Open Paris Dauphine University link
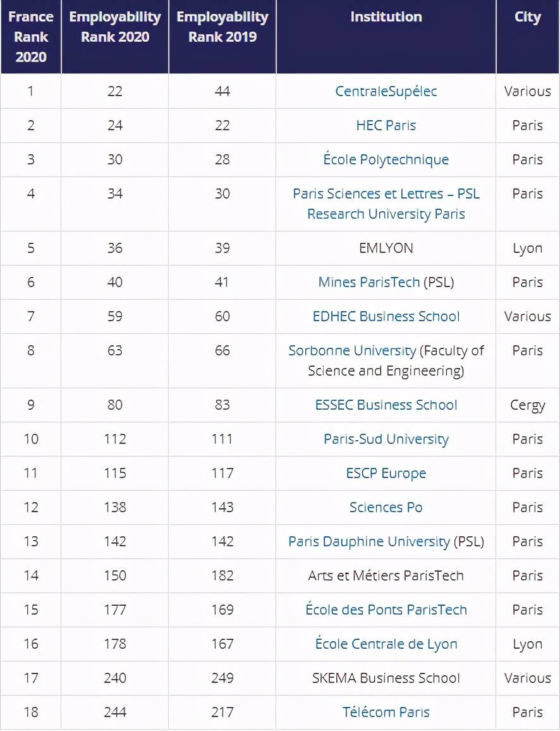Image resolution: width=560 pixels, height=731 pixels. coord(369,541)
